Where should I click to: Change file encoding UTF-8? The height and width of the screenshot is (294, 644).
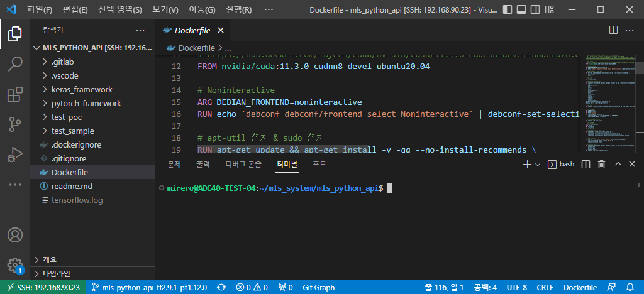tap(517, 288)
